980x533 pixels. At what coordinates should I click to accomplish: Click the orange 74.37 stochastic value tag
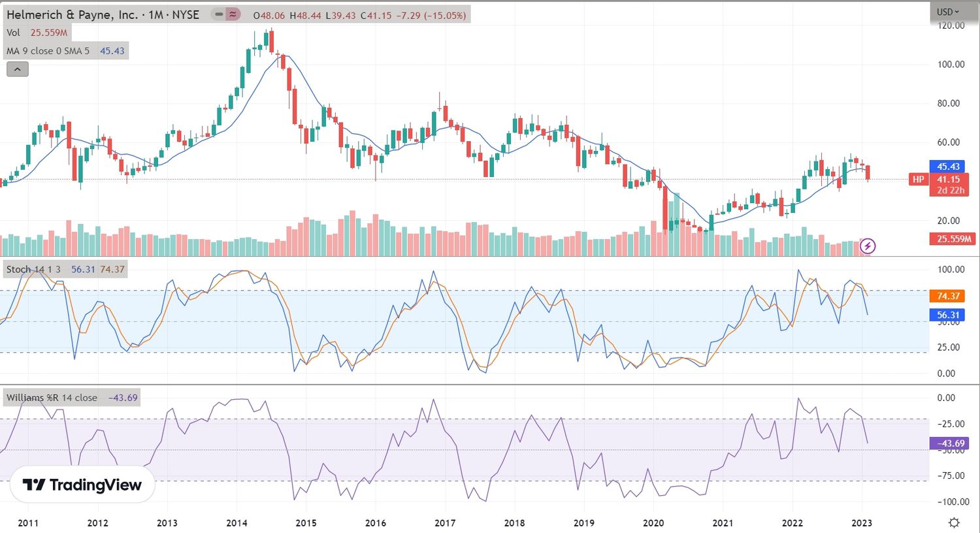click(x=948, y=296)
